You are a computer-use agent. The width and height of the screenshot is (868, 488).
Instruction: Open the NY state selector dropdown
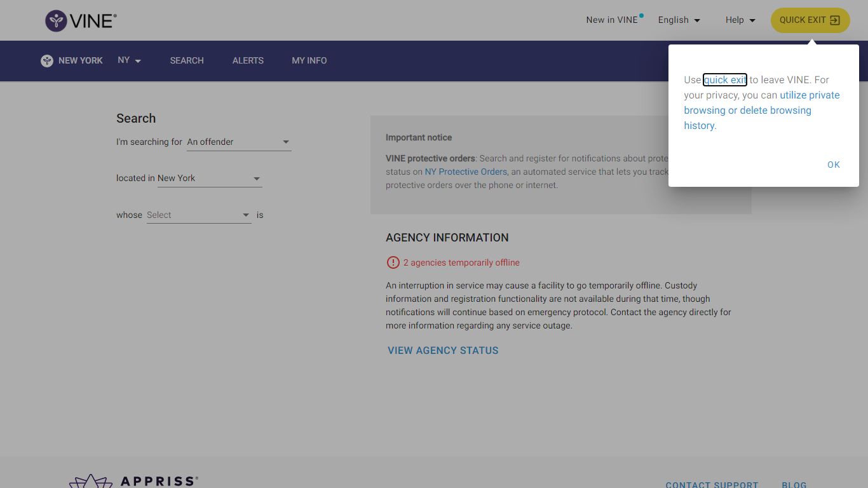[129, 60]
